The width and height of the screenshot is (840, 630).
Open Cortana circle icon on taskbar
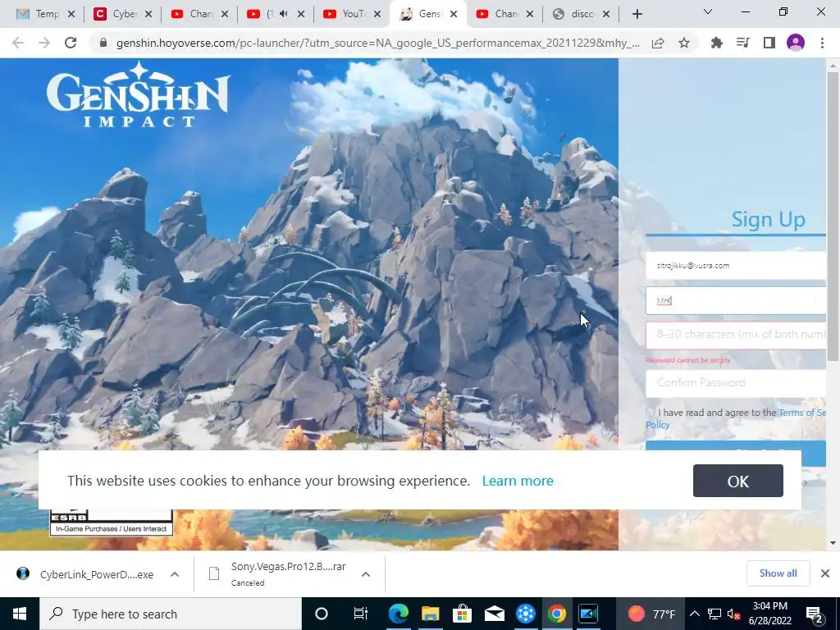point(322,614)
